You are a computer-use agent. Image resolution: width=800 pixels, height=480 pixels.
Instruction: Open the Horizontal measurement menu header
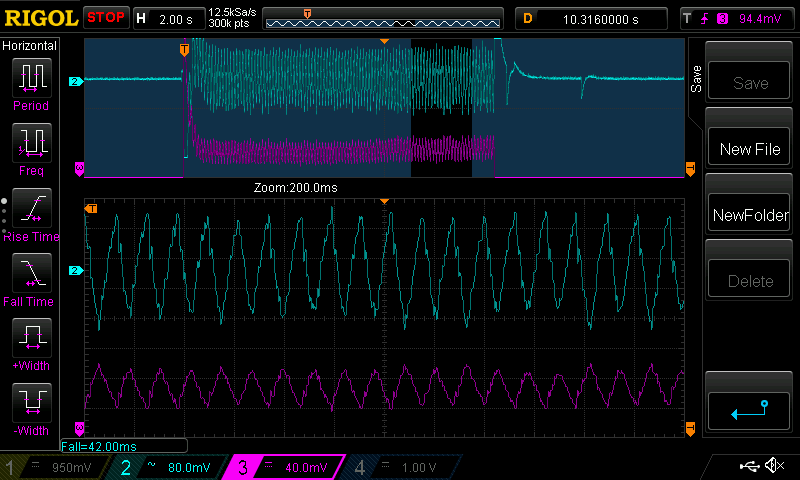tap(31, 46)
